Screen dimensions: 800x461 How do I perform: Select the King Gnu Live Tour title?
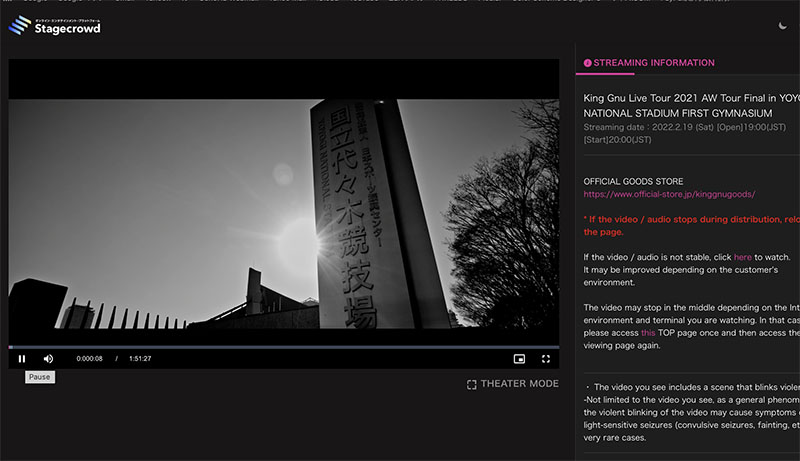point(691,106)
